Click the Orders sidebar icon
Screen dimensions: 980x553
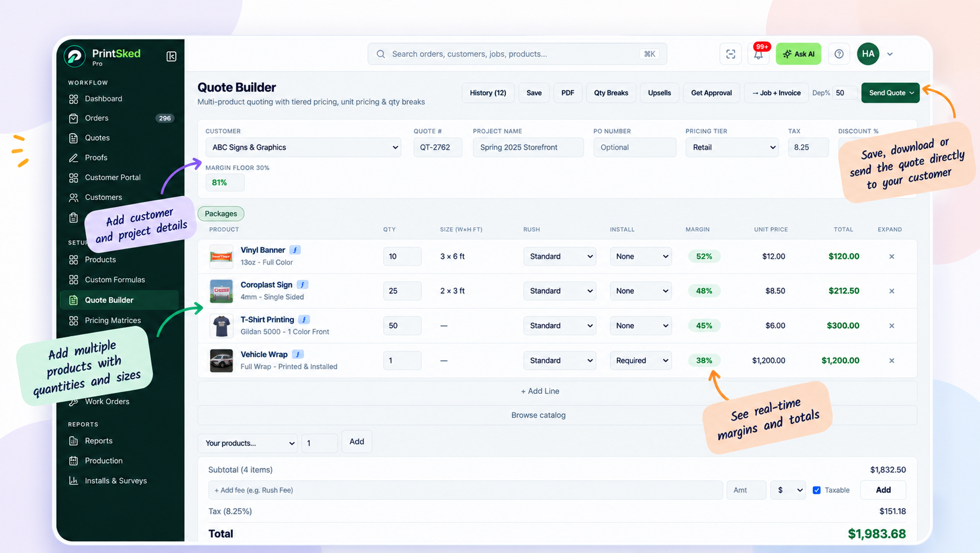[x=73, y=118]
